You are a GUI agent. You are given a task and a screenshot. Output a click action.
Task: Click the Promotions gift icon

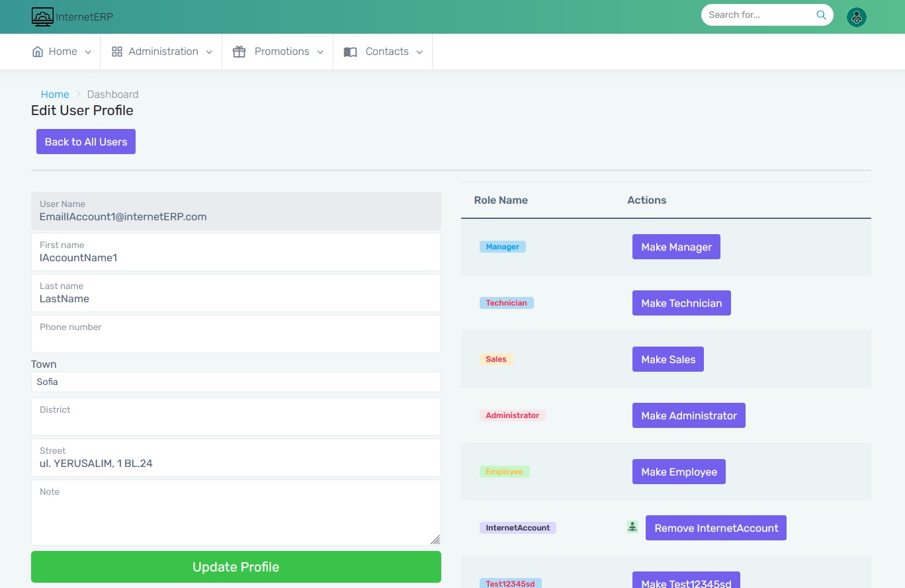(x=239, y=52)
